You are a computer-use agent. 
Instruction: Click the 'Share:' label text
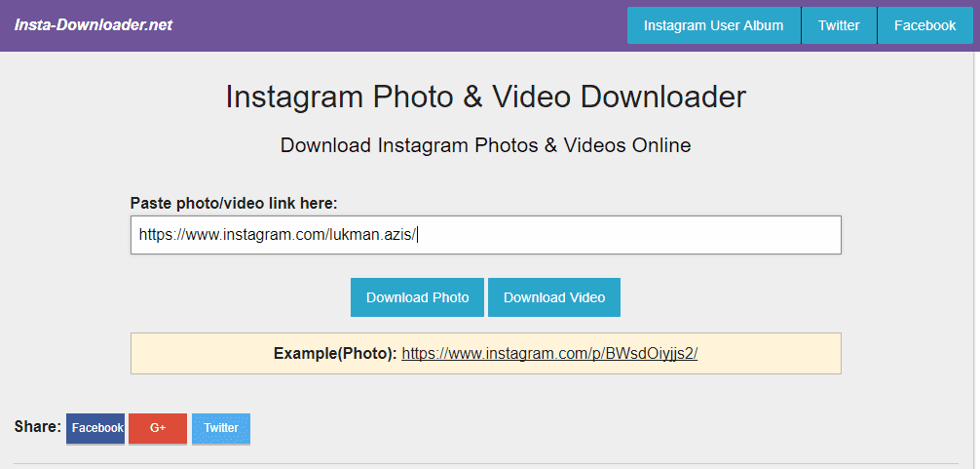[x=37, y=427]
